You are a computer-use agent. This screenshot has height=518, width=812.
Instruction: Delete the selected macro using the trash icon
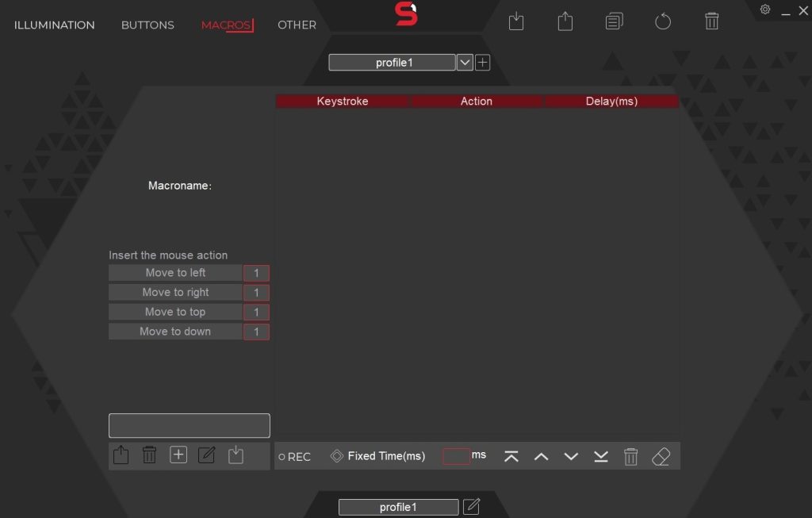click(x=149, y=455)
